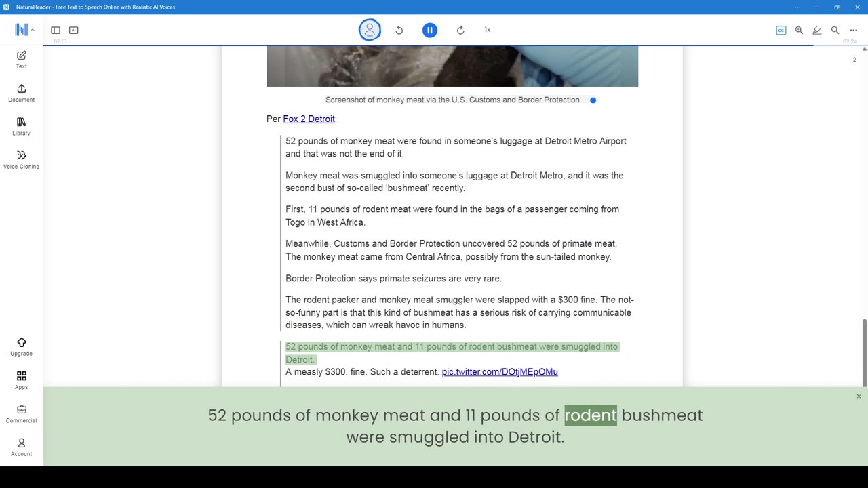Screen dimensions: 868x488
Task: Open the highlighter annotation tool
Action: (x=817, y=30)
